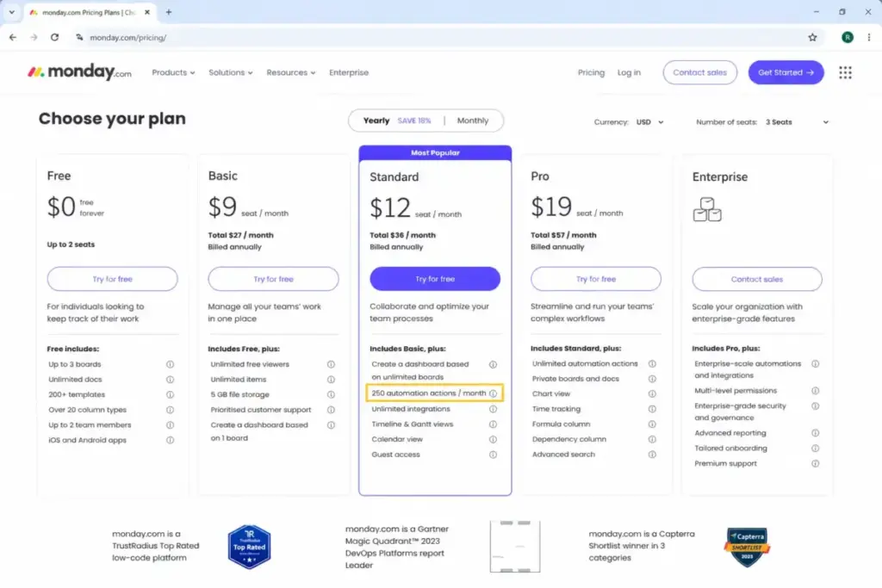882x588 pixels.
Task: Click Log in
Action: (x=629, y=72)
